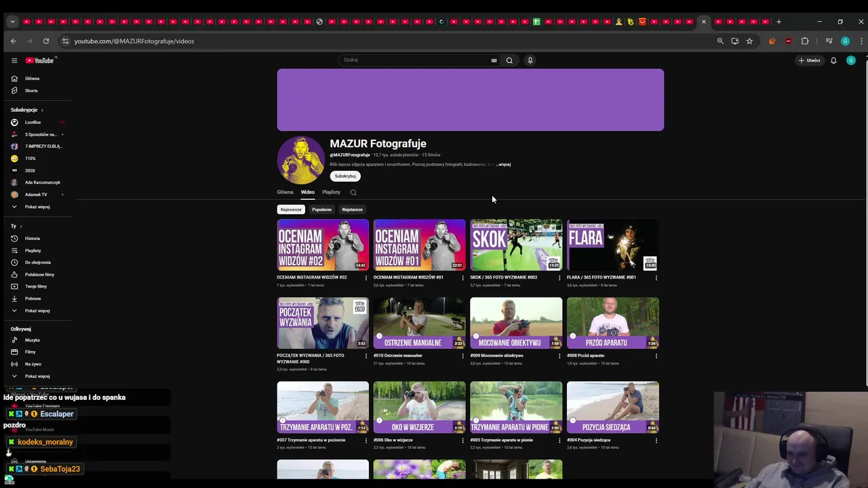Open the media control icon in the toolbar
The height and width of the screenshot is (488, 868).
[x=829, y=41]
